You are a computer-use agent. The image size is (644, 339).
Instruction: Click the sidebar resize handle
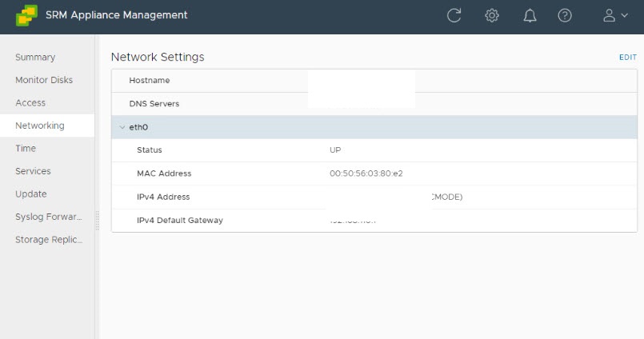click(x=97, y=220)
